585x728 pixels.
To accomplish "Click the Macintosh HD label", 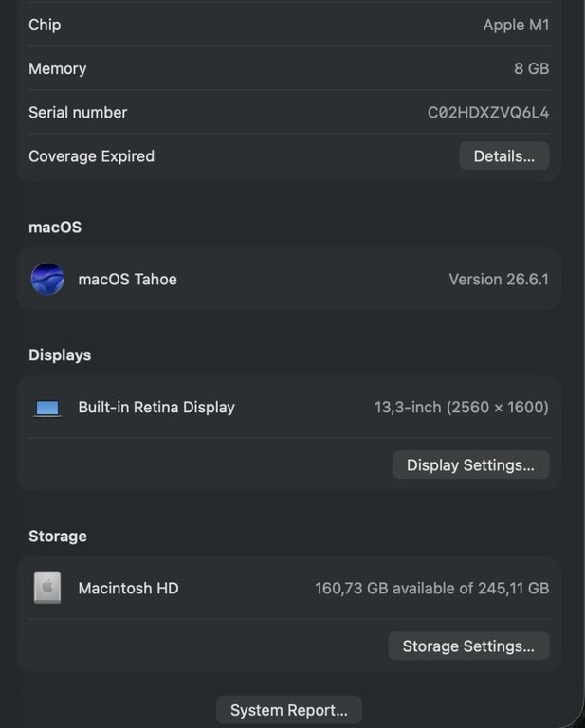I will (129, 589).
